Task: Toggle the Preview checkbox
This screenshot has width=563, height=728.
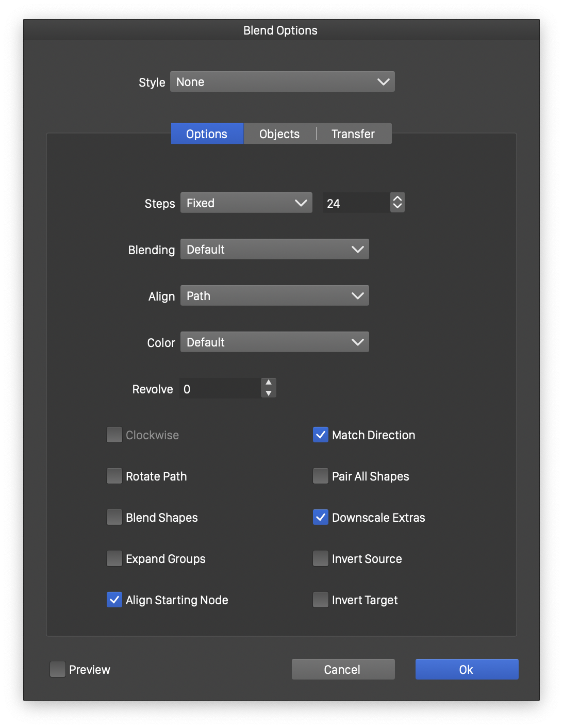Action: 58,669
